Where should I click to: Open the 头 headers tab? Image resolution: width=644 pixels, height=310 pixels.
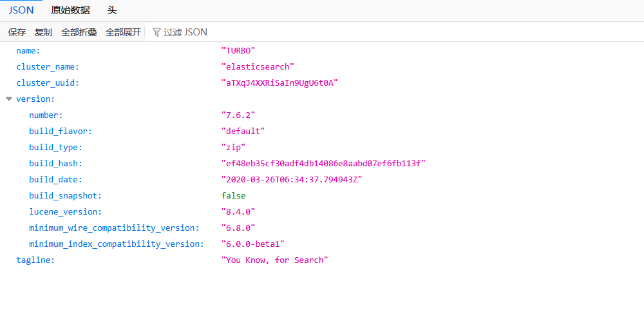(x=112, y=10)
